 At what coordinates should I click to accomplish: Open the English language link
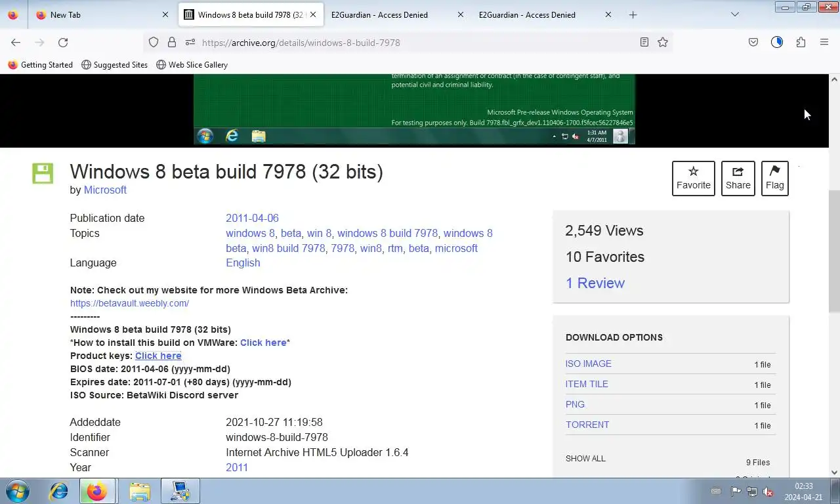[243, 262]
